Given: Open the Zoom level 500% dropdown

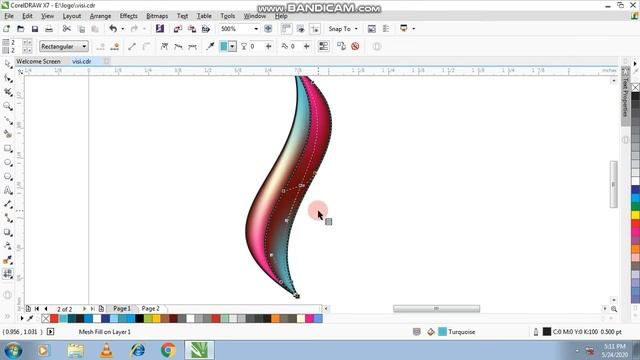Looking at the screenshot, I should tap(256, 29).
